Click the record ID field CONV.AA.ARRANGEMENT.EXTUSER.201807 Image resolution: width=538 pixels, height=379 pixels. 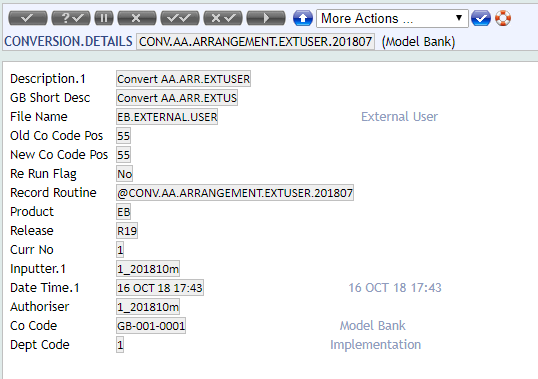pyautogui.click(x=255, y=42)
